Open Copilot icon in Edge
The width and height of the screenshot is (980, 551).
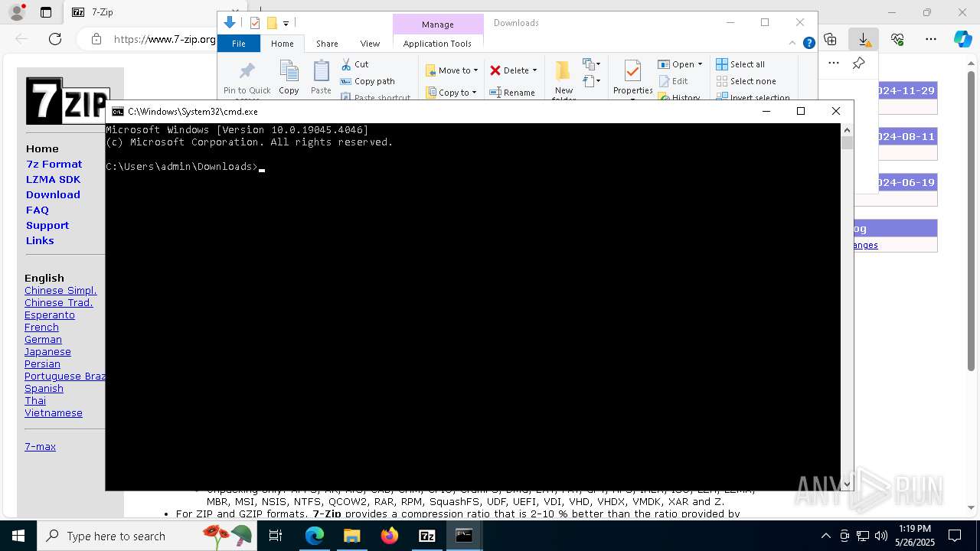[962, 39]
